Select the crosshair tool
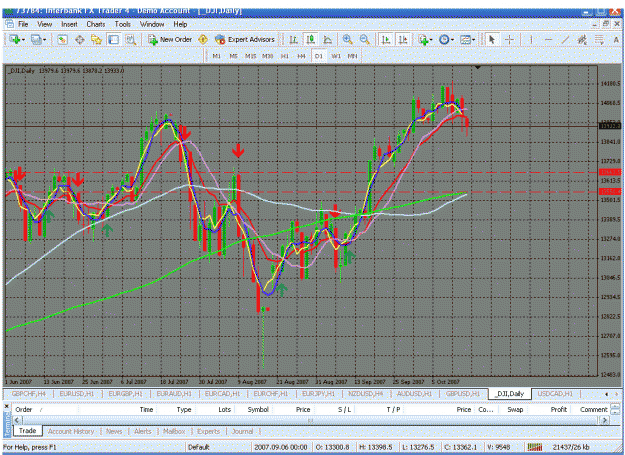The height and width of the screenshot is (455, 625). [509, 39]
